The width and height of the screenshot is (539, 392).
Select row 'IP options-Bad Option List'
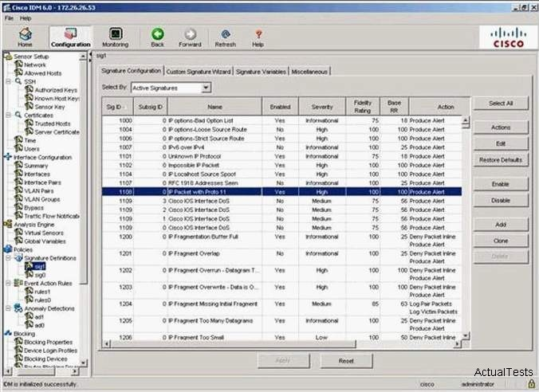click(282, 120)
